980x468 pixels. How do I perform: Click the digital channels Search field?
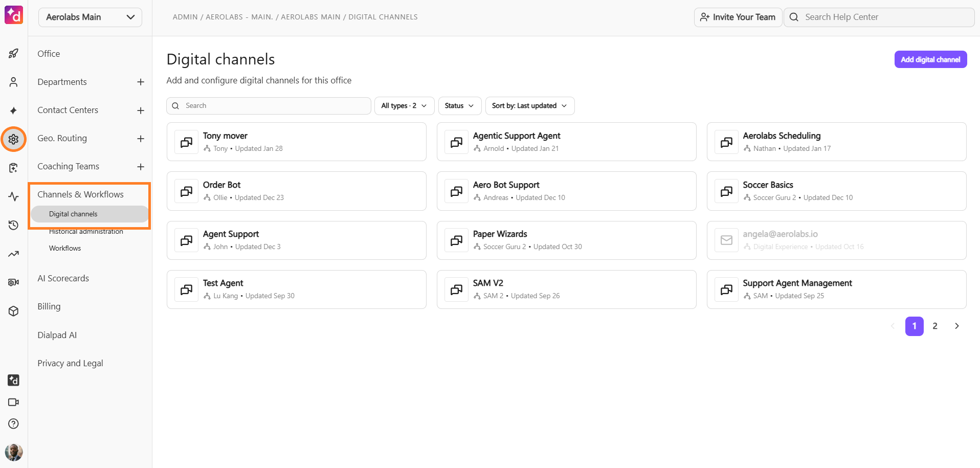click(x=269, y=106)
